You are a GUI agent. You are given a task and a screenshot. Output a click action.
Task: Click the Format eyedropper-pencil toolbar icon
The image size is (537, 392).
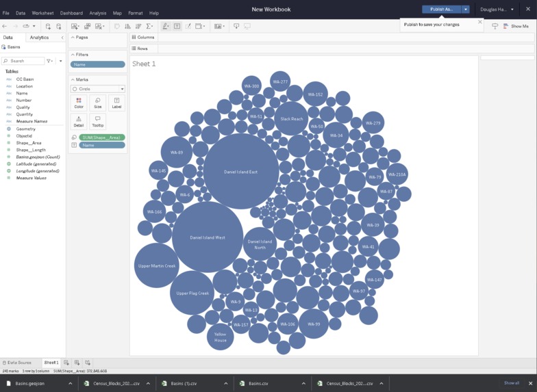188,26
